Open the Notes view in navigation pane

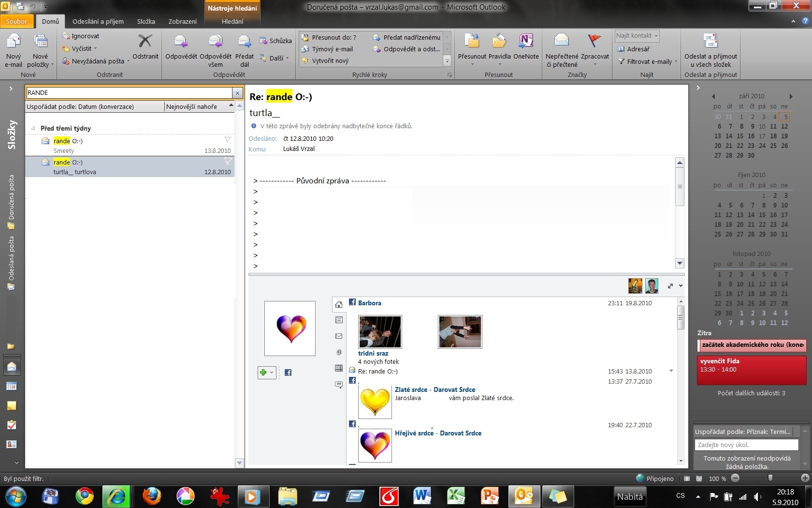tap(12, 405)
